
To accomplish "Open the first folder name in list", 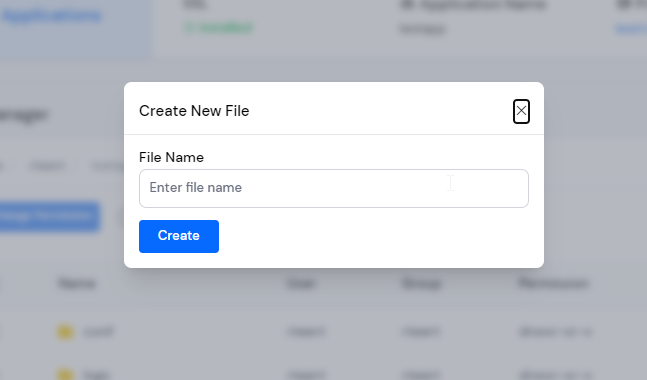I will (x=98, y=332).
